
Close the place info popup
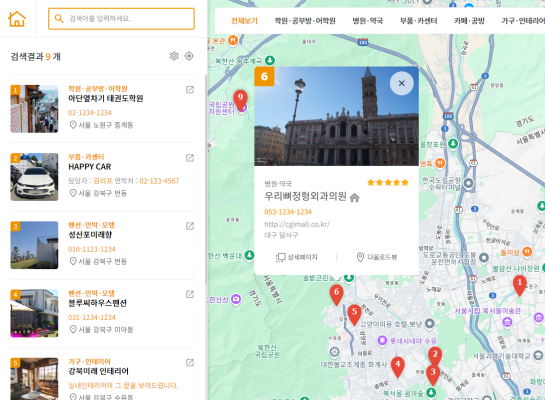click(402, 83)
